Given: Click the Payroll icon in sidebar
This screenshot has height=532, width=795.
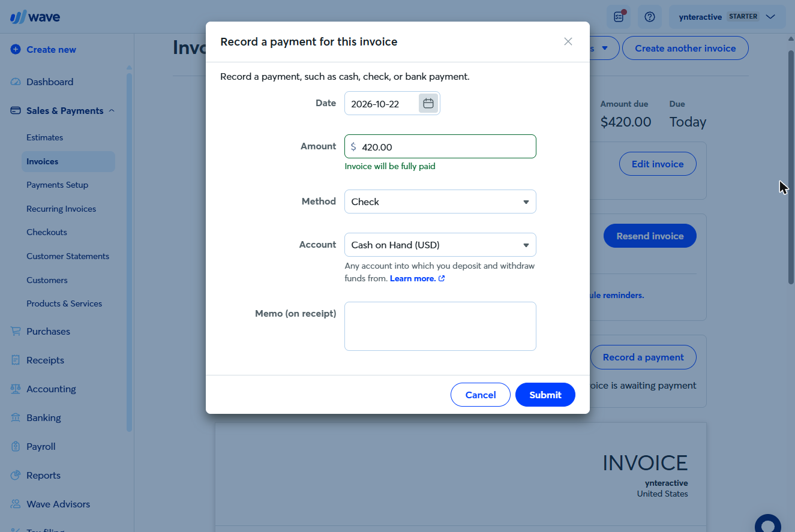Looking at the screenshot, I should point(16,447).
